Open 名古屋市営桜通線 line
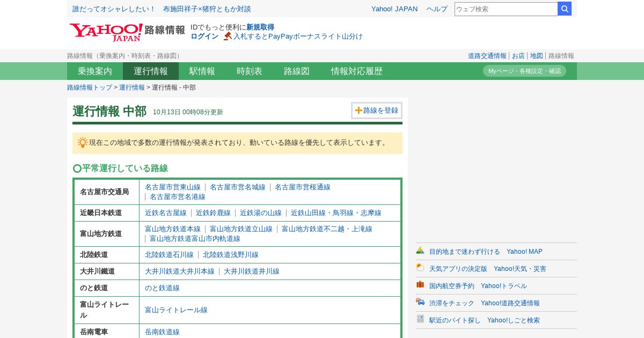The height and width of the screenshot is (338, 644). pyautogui.click(x=303, y=187)
